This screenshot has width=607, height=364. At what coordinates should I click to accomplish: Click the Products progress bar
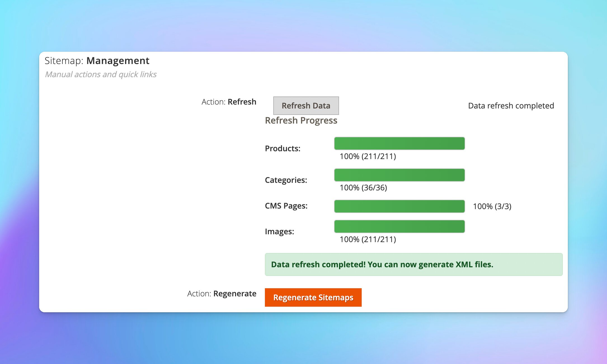tap(399, 143)
